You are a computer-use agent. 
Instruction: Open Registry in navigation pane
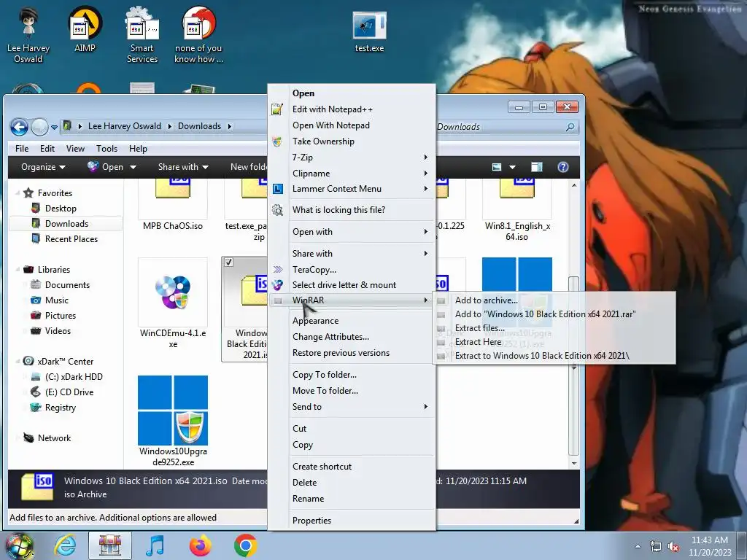[x=61, y=408]
